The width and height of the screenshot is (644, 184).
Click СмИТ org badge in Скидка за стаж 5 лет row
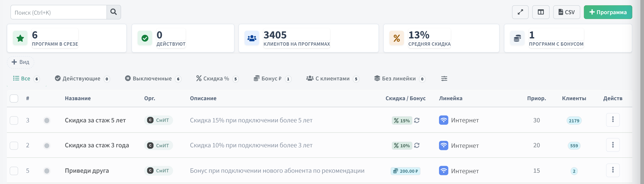pos(158,120)
